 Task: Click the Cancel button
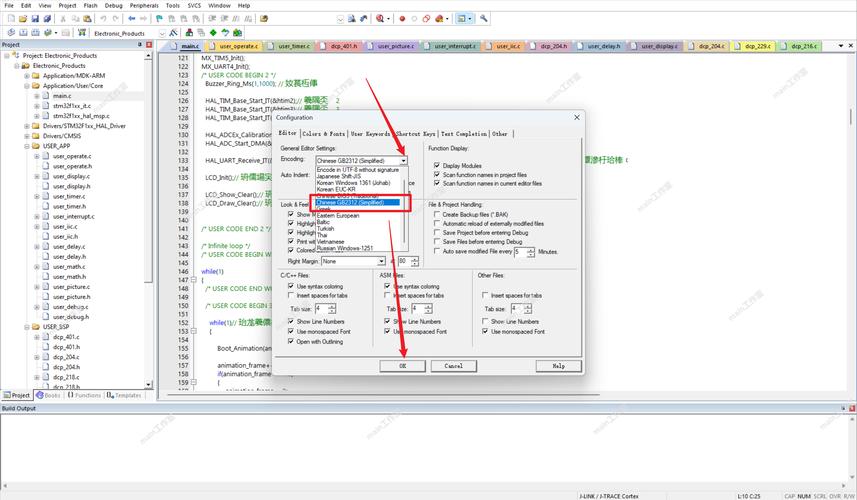click(x=453, y=366)
